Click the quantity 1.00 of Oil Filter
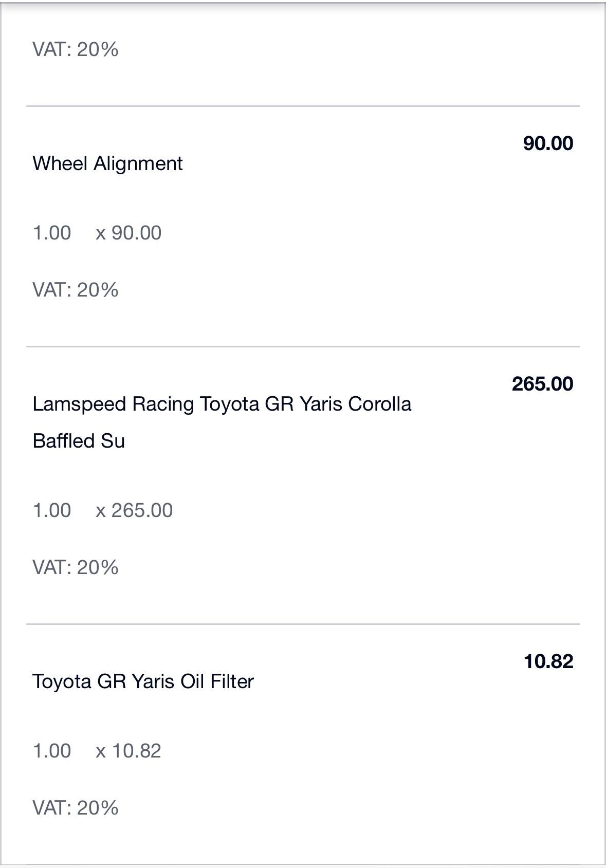The image size is (606, 868). (x=52, y=751)
